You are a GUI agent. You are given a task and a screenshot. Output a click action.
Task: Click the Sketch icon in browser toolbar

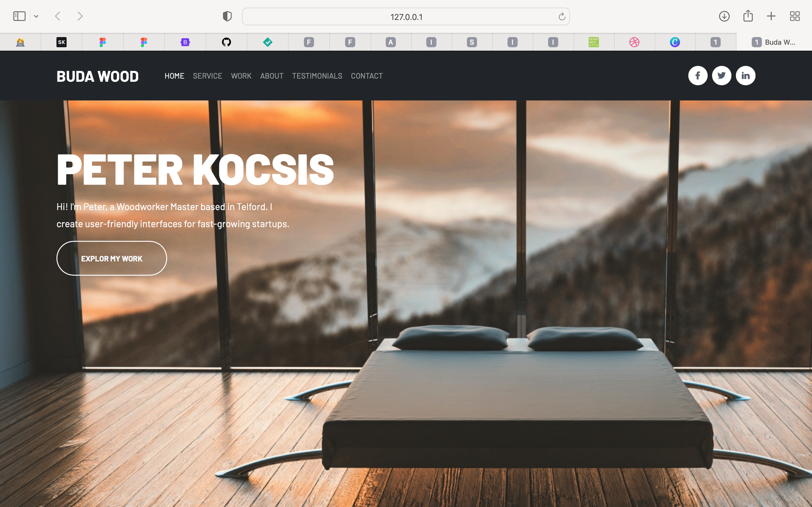61,42
